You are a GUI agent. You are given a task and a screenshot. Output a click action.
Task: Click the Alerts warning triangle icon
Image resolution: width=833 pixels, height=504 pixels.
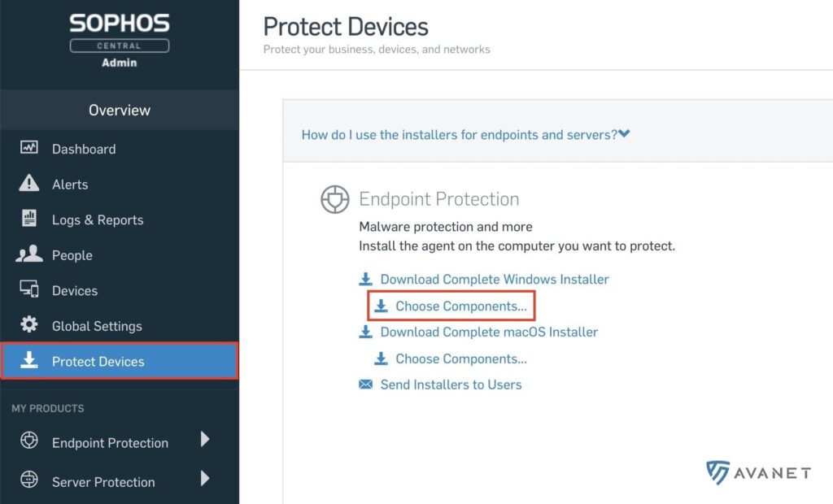pos(28,183)
